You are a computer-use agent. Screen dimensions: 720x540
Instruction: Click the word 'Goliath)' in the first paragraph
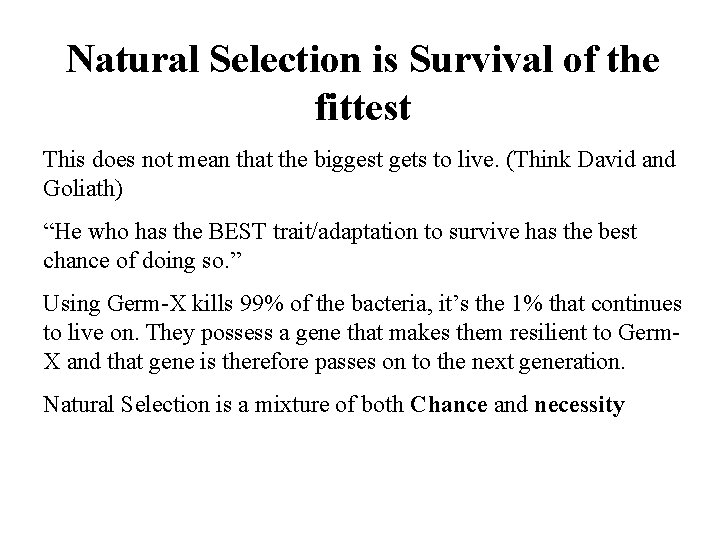pyautogui.click(x=83, y=188)
